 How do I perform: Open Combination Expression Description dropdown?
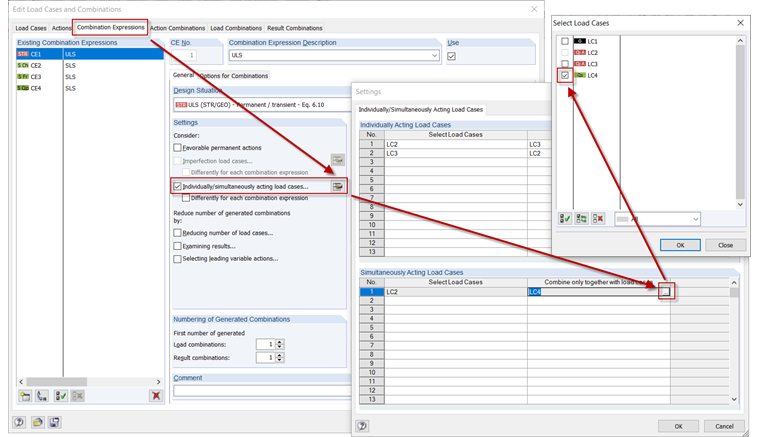click(x=434, y=55)
